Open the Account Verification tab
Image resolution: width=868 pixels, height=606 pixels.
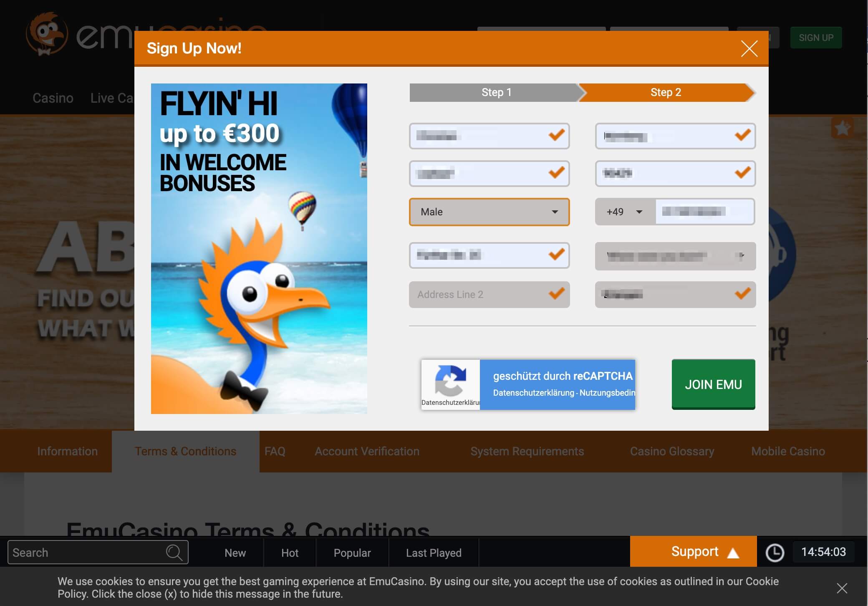coord(367,451)
